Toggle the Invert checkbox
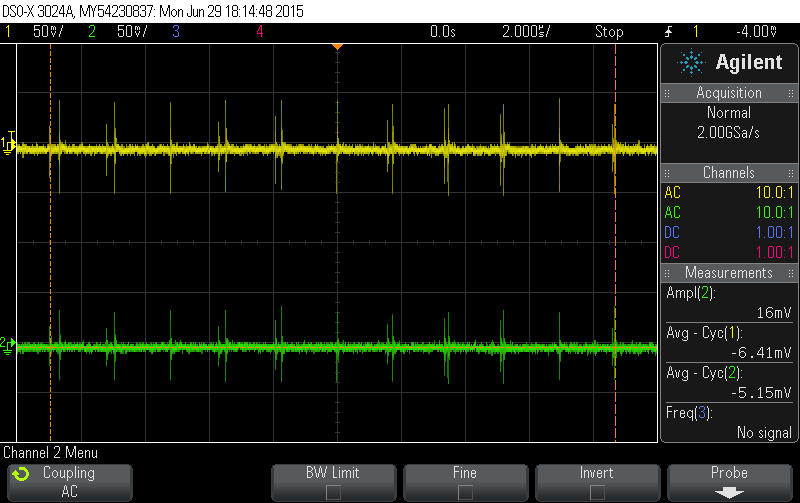The width and height of the screenshot is (800, 503). click(597, 492)
